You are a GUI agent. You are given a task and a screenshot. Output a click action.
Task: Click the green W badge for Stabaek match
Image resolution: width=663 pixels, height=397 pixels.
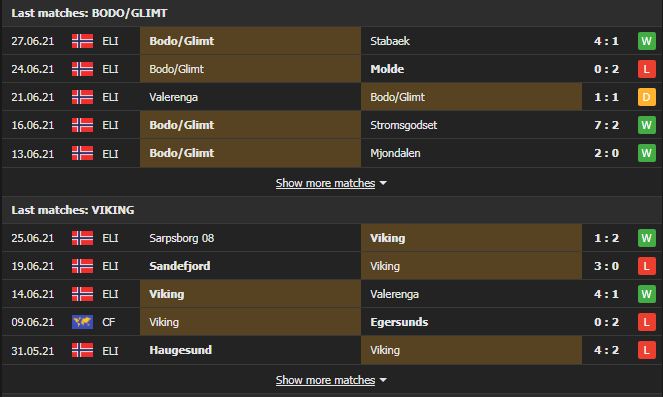click(x=646, y=41)
